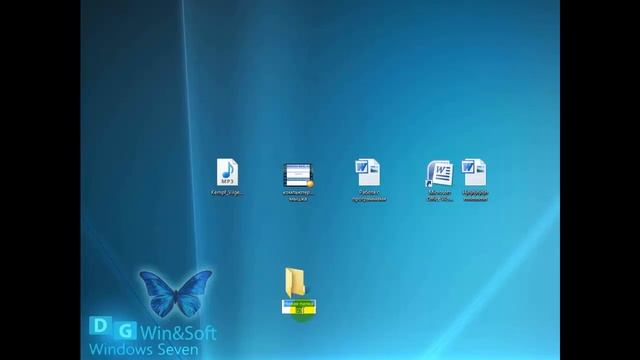Select the new folder icon
Image resolution: width=640 pixels, height=360 pixels.
coord(295,282)
